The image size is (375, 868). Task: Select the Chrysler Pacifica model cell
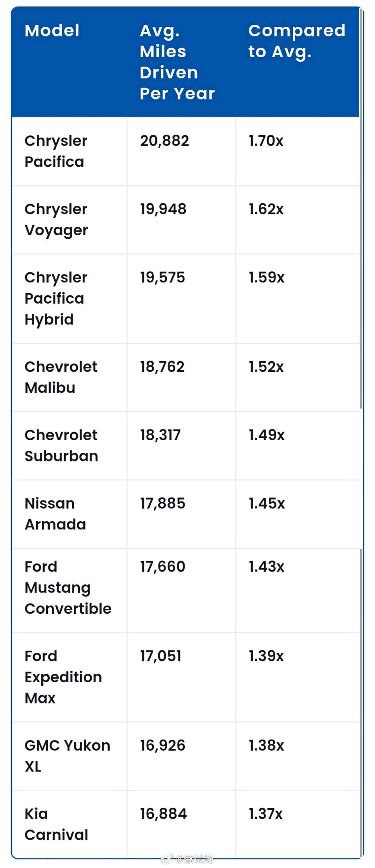click(69, 151)
